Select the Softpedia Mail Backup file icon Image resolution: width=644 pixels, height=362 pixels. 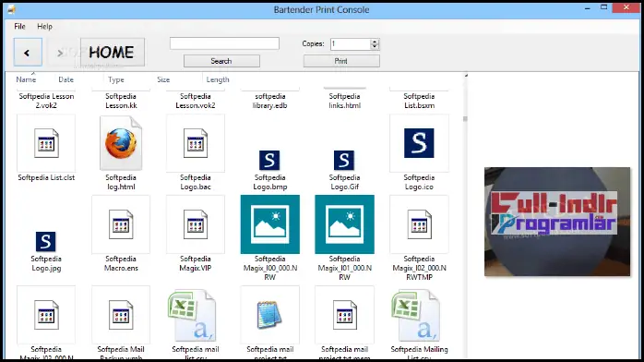pyautogui.click(x=121, y=315)
